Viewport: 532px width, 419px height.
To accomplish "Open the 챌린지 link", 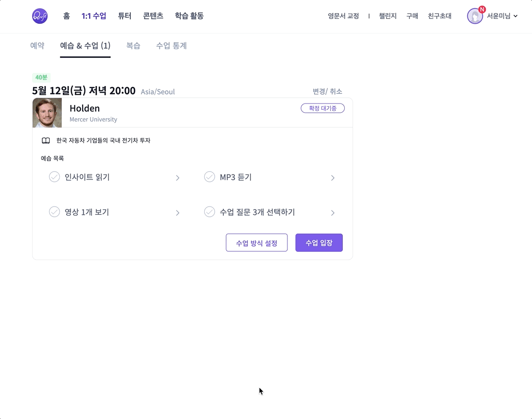I will tap(388, 16).
